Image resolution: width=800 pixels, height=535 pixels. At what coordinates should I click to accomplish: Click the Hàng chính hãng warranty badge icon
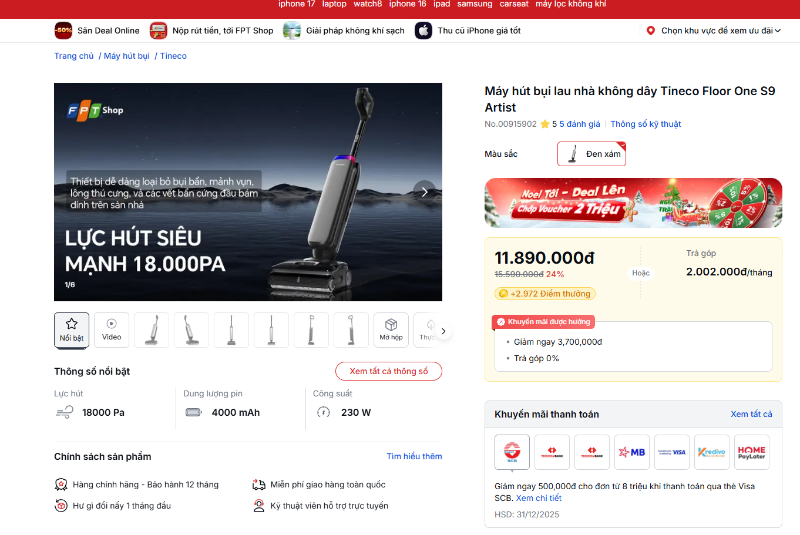coord(61,485)
